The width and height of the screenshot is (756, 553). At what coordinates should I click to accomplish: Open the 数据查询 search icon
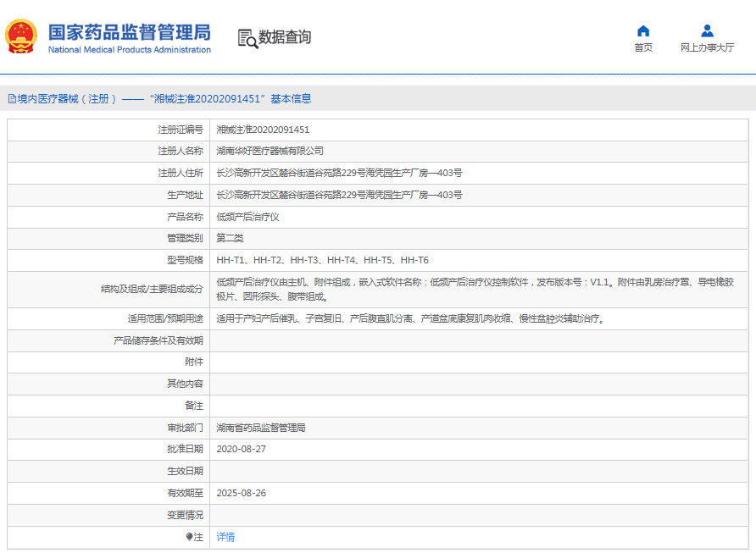247,39
